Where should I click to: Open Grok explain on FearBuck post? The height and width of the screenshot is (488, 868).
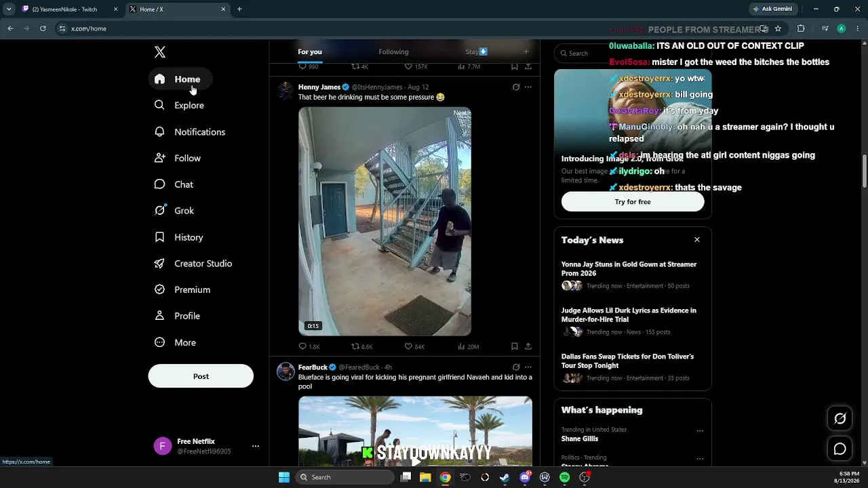click(516, 367)
